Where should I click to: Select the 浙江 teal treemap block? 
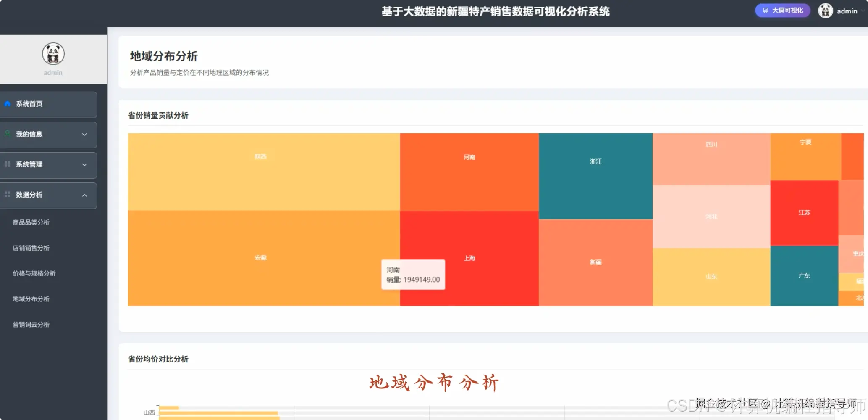click(x=595, y=176)
